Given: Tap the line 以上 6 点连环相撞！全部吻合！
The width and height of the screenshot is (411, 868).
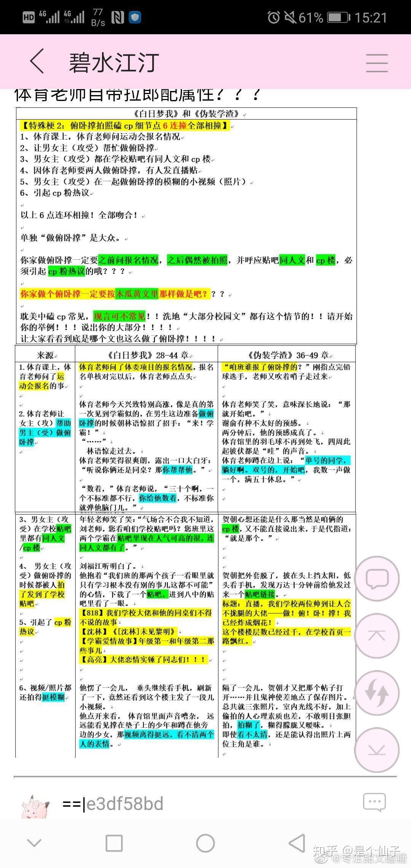Looking at the screenshot, I should (79, 215).
